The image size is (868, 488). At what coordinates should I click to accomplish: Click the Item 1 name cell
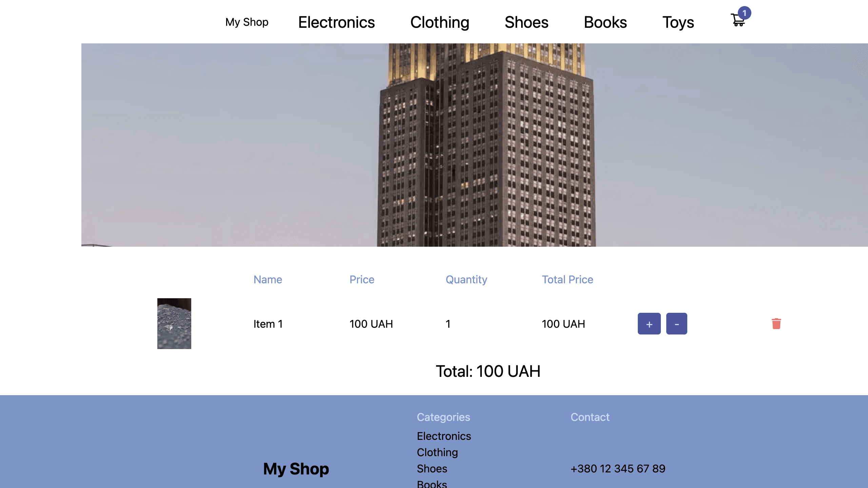tap(268, 324)
